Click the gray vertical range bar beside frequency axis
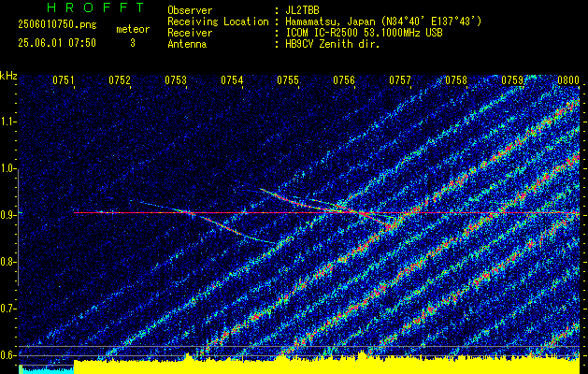Image resolution: width=588 pixels, height=374 pixels. point(18,227)
